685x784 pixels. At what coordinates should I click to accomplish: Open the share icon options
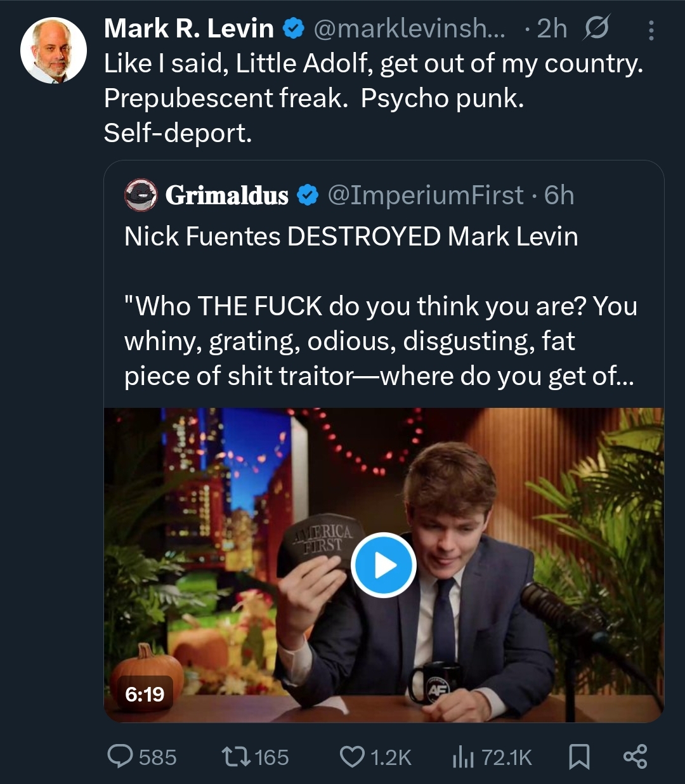(635, 757)
